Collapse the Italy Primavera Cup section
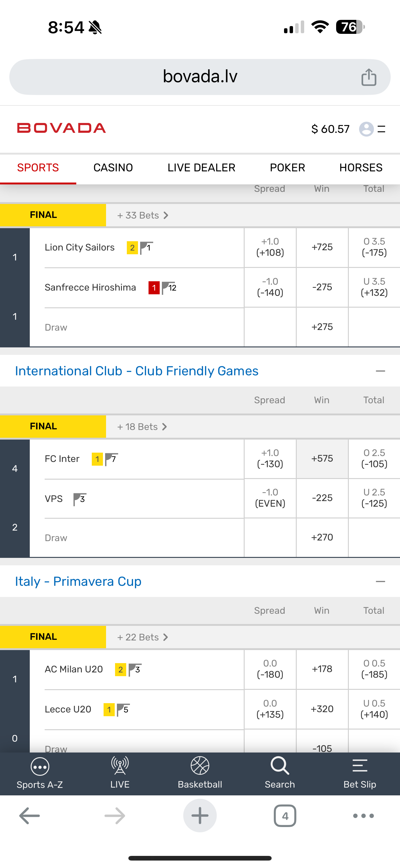 (x=380, y=581)
